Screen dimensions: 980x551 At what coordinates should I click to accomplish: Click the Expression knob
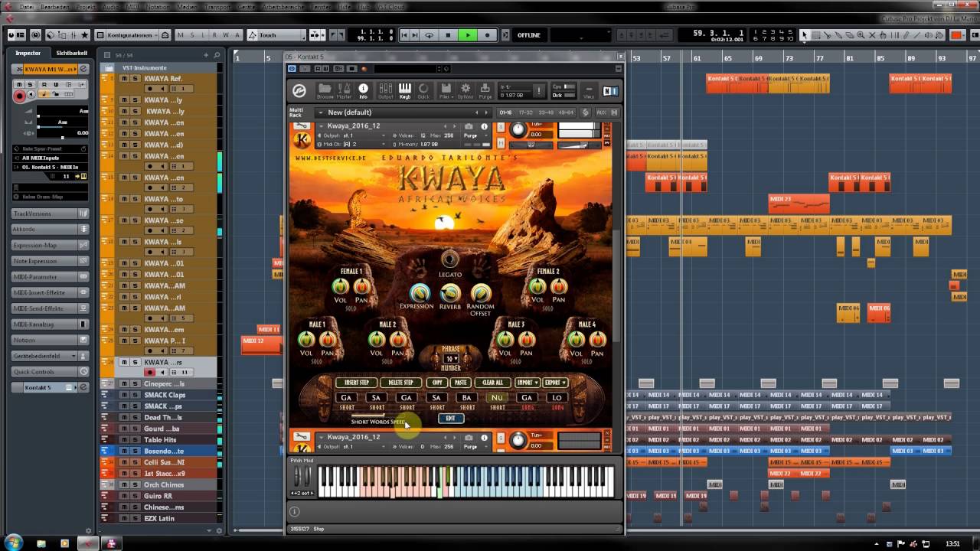pos(420,292)
